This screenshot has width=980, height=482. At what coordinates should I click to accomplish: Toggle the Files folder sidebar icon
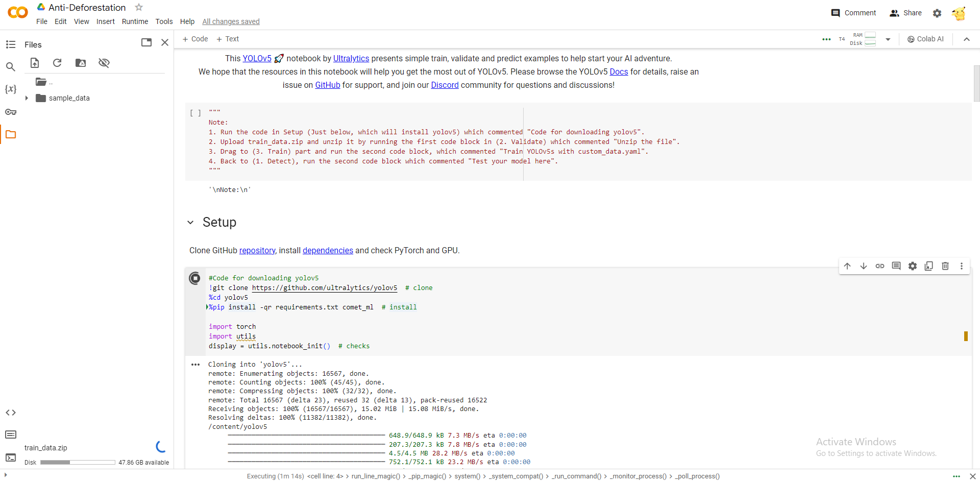[11, 134]
